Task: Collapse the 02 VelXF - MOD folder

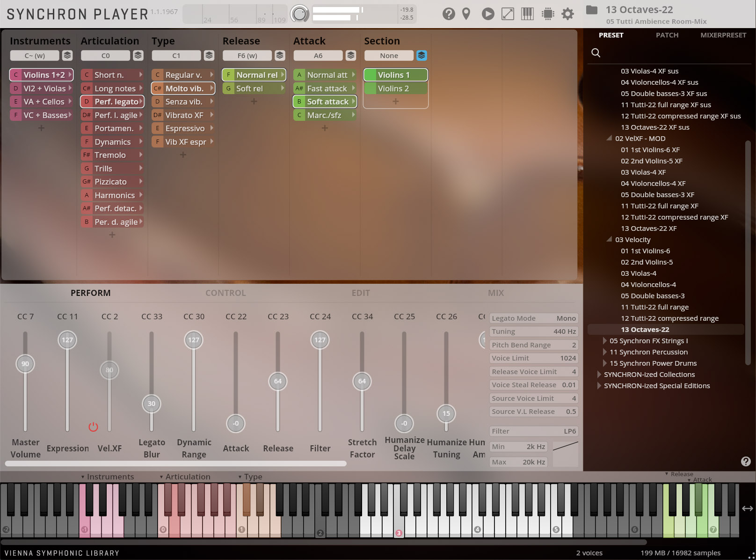Action: 609,138
